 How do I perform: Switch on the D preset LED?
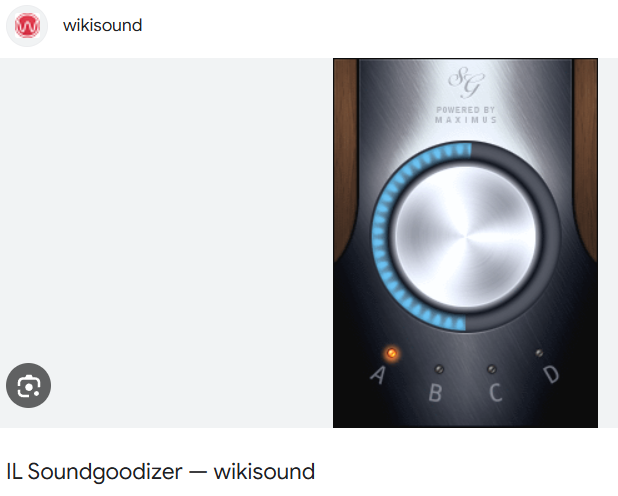coord(539,353)
